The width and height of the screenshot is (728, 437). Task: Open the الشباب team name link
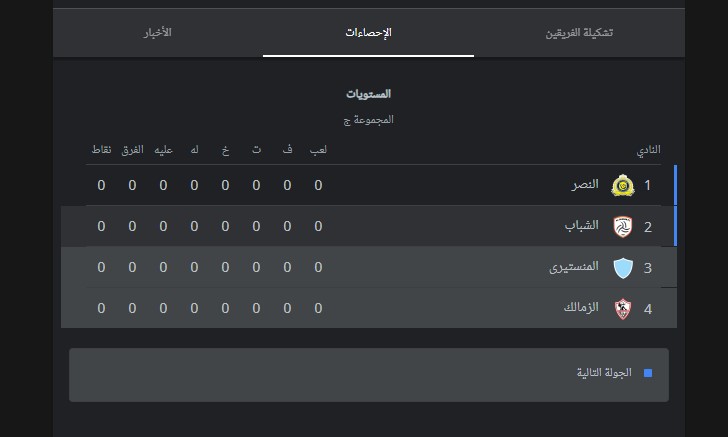[x=581, y=226]
